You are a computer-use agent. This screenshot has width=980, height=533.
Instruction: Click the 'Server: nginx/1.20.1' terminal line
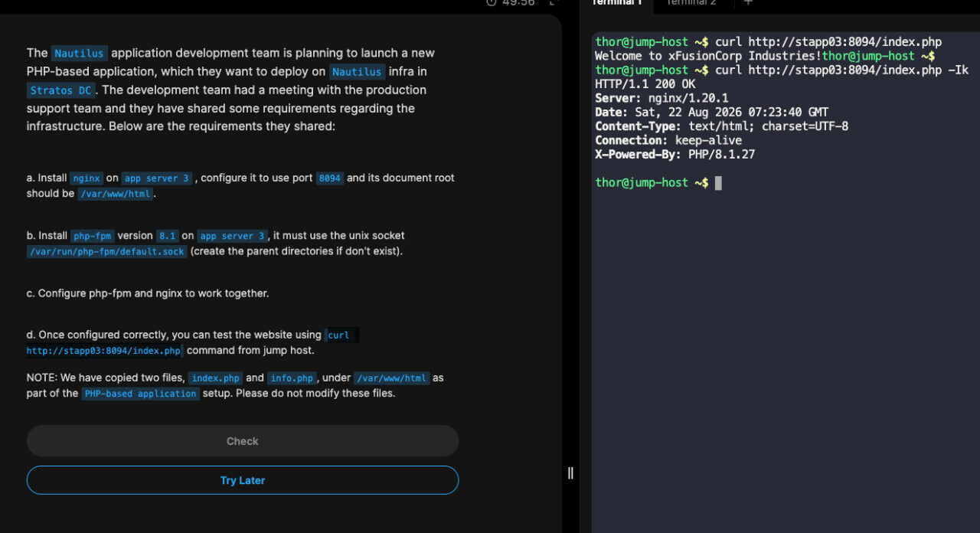tap(661, 98)
